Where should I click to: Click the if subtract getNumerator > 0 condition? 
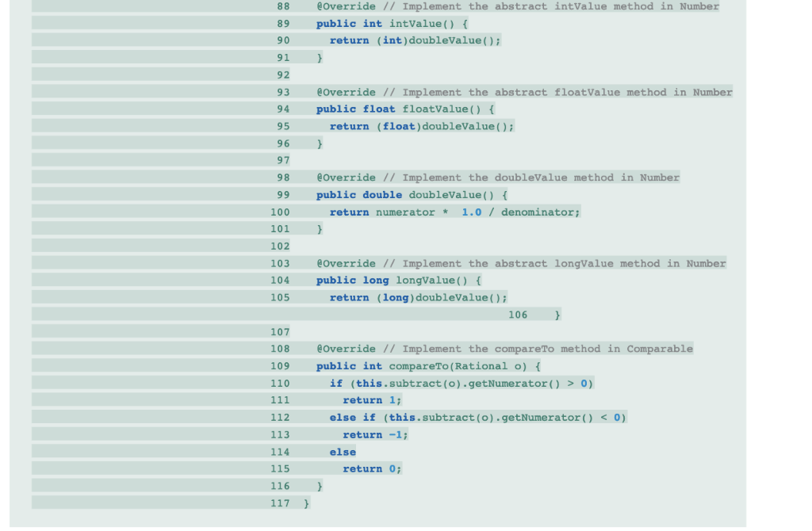[x=462, y=384]
